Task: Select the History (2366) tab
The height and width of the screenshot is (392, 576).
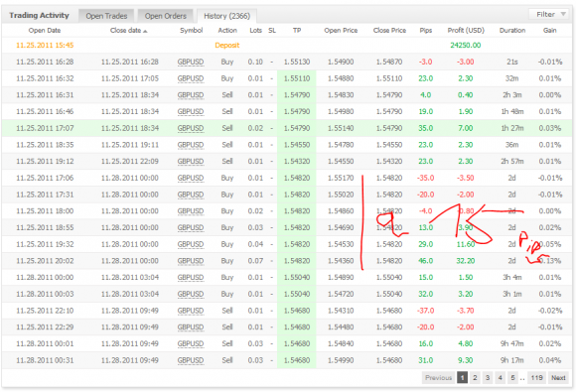Action: pyautogui.click(x=226, y=16)
